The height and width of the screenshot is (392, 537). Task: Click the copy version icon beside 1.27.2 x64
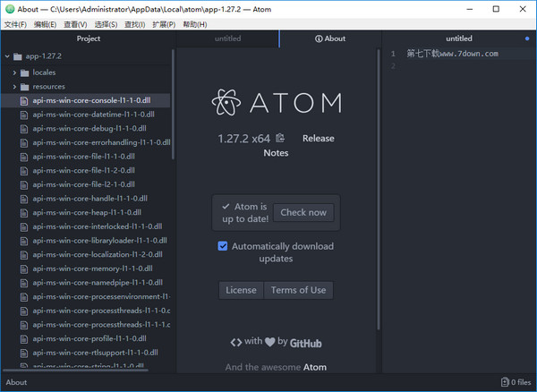pos(280,138)
